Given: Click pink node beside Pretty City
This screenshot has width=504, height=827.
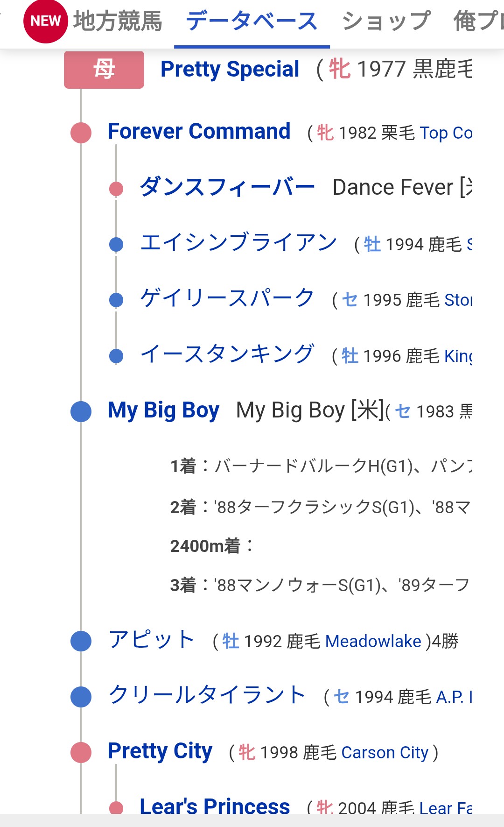Looking at the screenshot, I should tap(81, 752).
